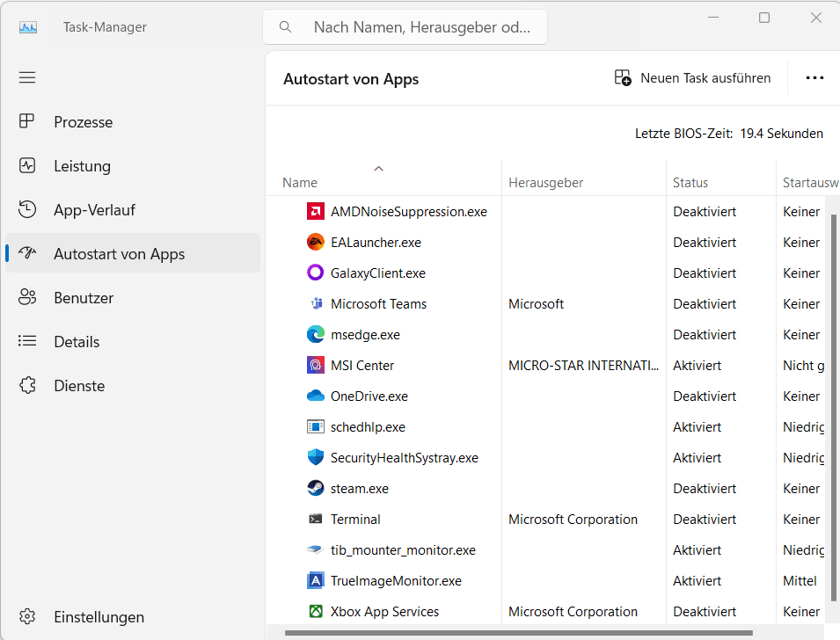
Task: Click Neuen Task ausführen button
Action: pos(692,78)
